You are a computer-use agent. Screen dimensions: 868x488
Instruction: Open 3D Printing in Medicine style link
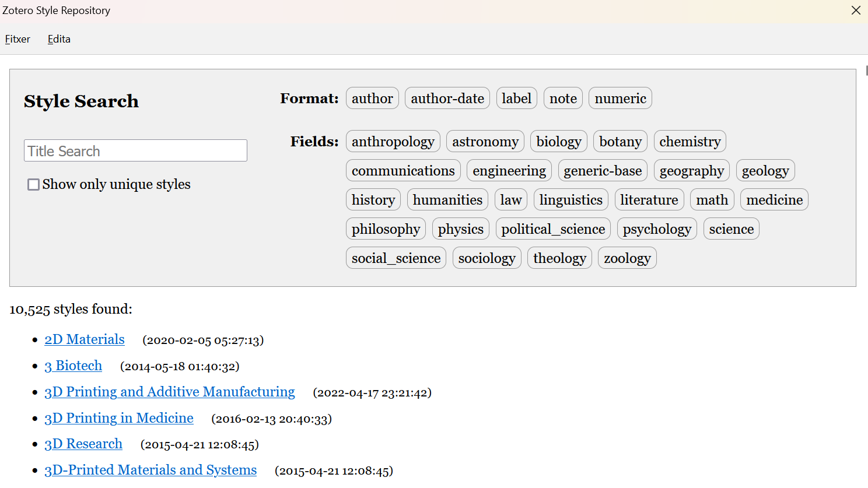click(x=119, y=418)
